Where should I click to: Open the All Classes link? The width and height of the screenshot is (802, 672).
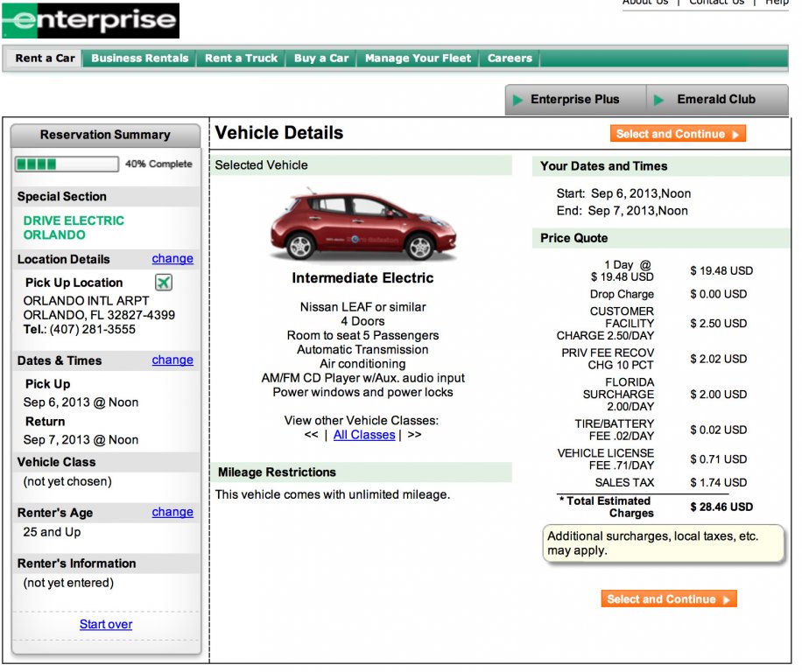pyautogui.click(x=364, y=435)
